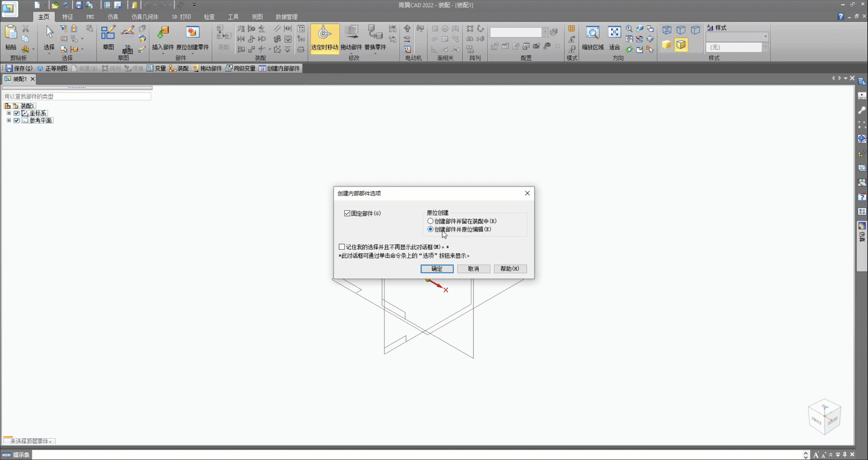The width and height of the screenshot is (868, 460).
Task: Open the Inspect (检查) ribbon tab
Action: coord(209,17)
